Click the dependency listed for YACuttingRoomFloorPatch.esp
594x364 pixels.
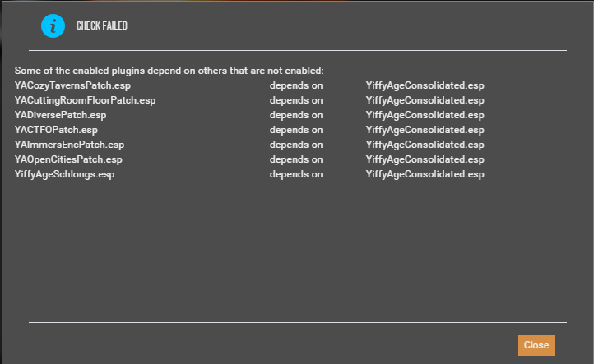(x=425, y=100)
